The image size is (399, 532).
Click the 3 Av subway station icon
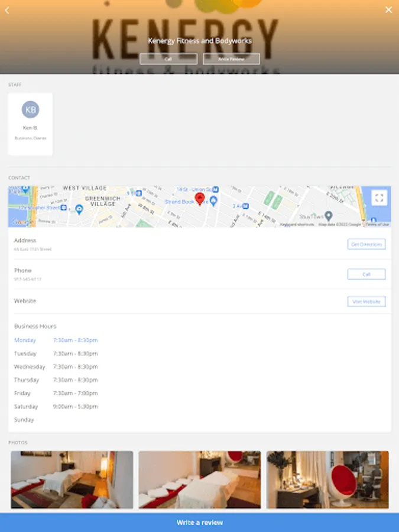tap(246, 206)
